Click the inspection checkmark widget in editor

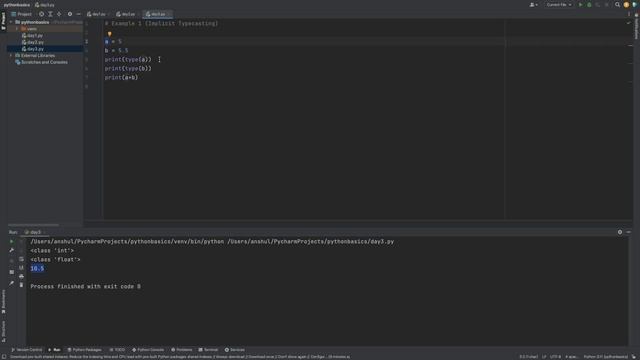(x=628, y=23)
